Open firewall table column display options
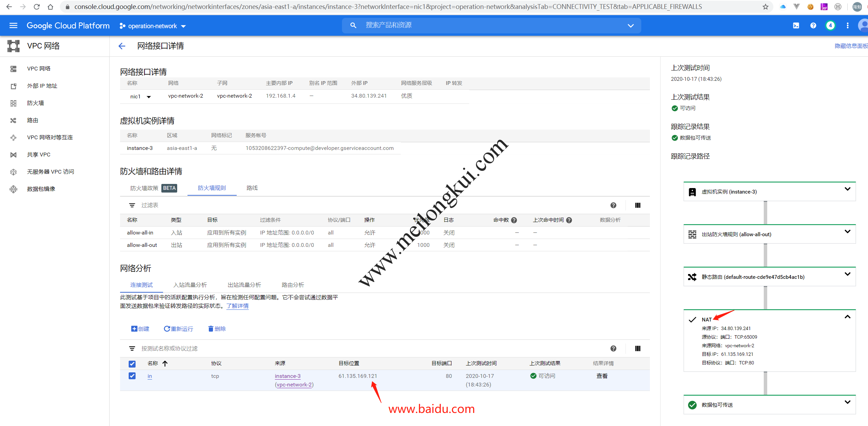868x426 pixels. coord(638,205)
